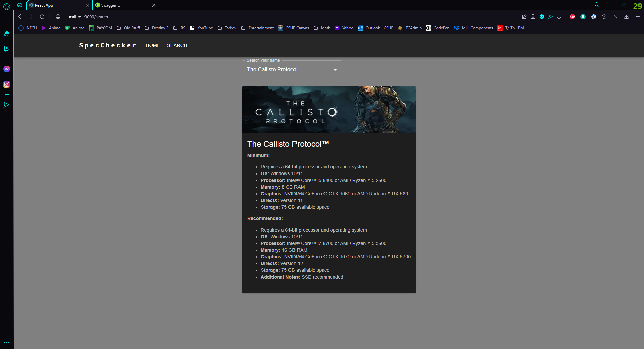Switch to the Swagger UI tab

pyautogui.click(x=123, y=5)
